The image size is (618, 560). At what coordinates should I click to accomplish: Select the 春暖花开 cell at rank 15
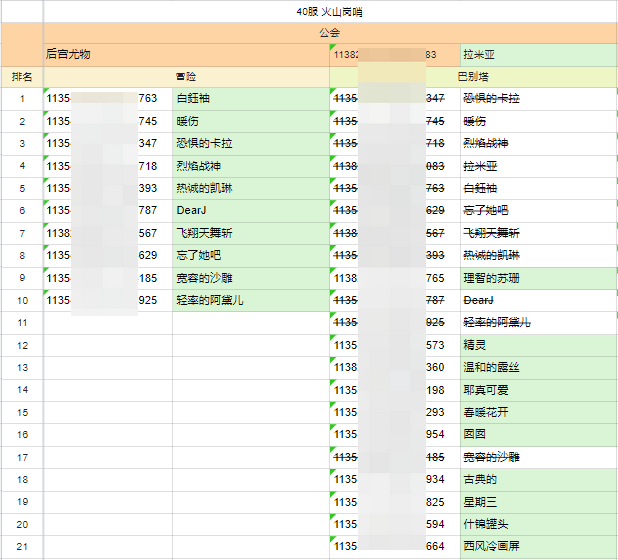pyautogui.click(x=538, y=412)
